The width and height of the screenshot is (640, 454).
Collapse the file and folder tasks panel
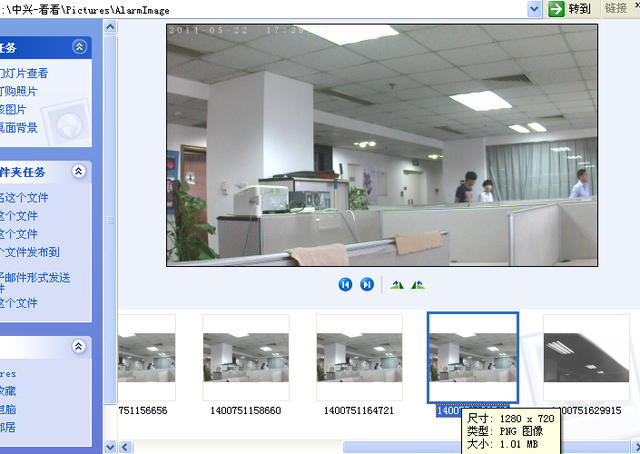(79, 172)
